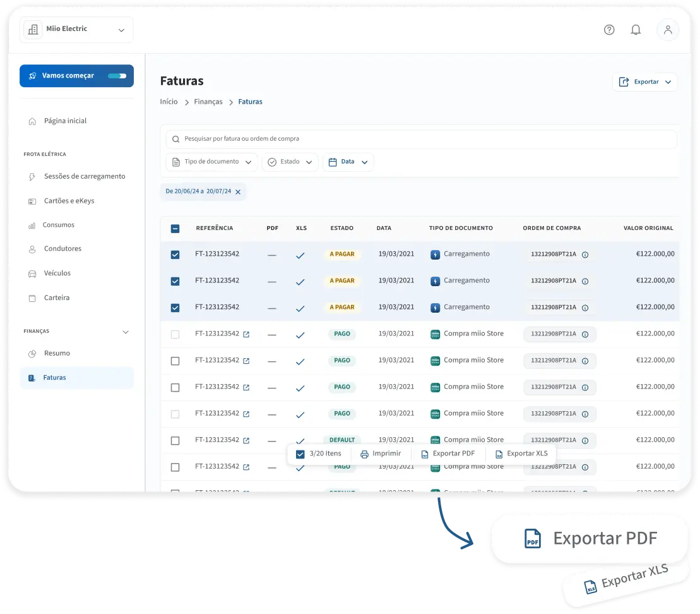This screenshot has height=614, width=700.
Task: Open help via the question mark icon
Action: (x=609, y=30)
